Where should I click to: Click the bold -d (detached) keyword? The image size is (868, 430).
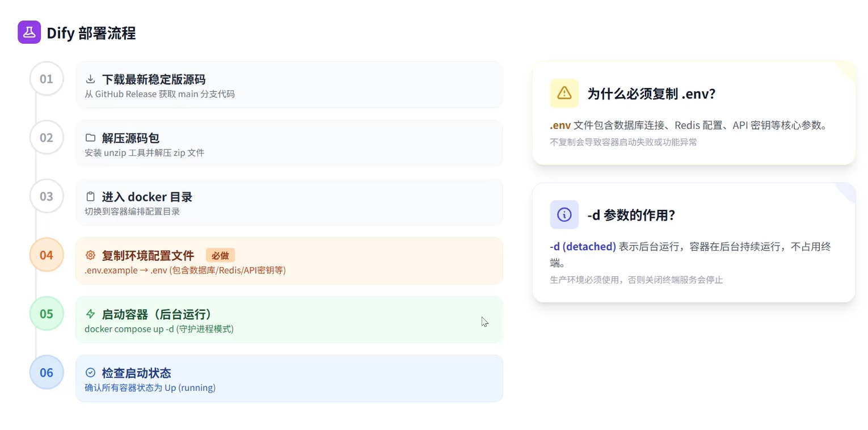pyautogui.click(x=583, y=247)
